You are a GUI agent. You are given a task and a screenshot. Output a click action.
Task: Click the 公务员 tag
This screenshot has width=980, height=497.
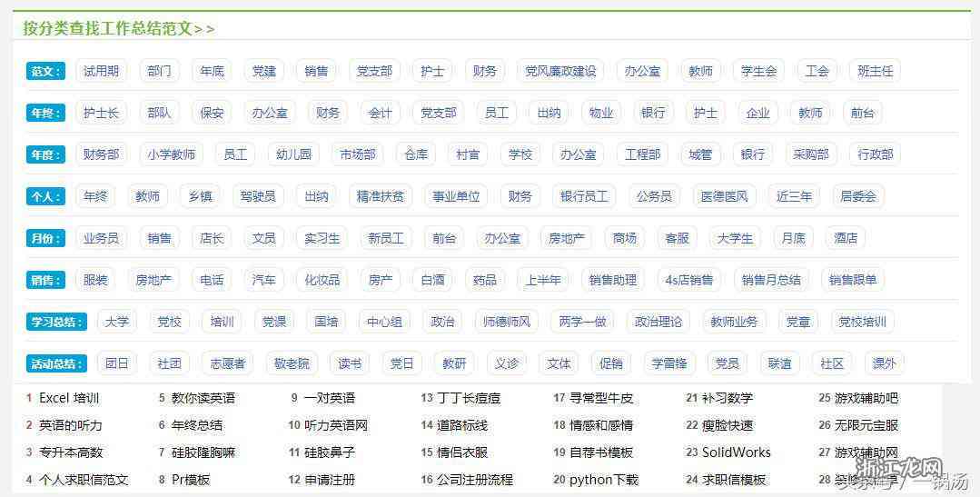coord(654,196)
